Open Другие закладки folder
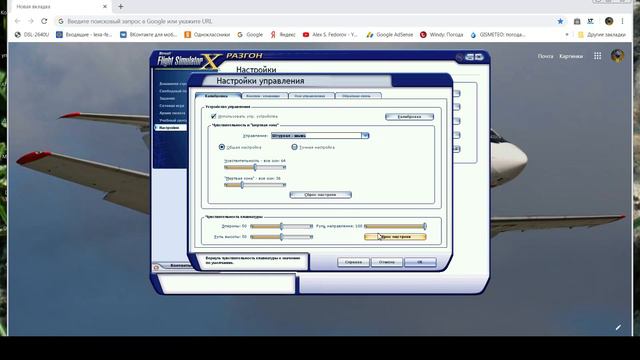The width and height of the screenshot is (640, 360). 602,35
